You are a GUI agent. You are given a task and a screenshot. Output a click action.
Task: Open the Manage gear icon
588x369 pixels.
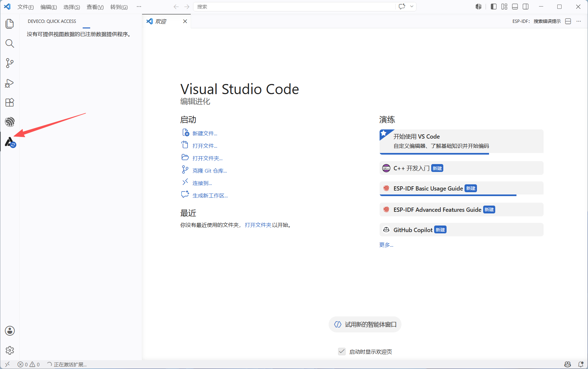pyautogui.click(x=10, y=350)
